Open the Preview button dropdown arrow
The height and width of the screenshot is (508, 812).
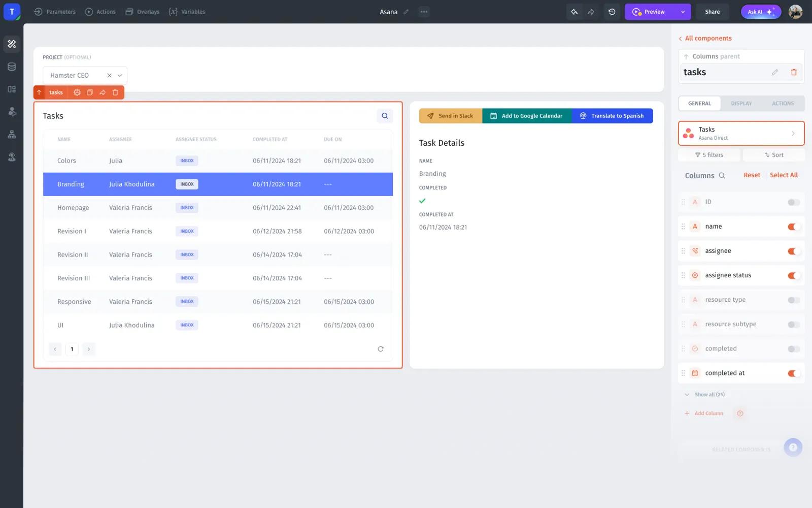coord(683,12)
